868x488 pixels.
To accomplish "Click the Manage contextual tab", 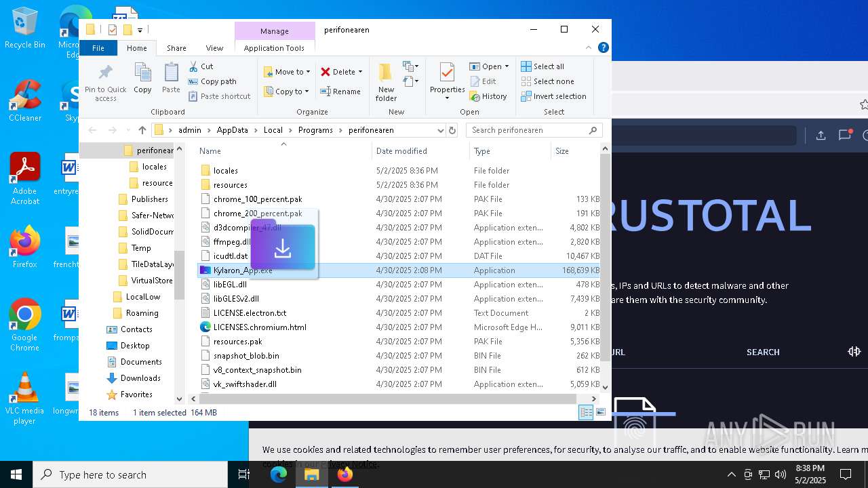I will pyautogui.click(x=275, y=31).
